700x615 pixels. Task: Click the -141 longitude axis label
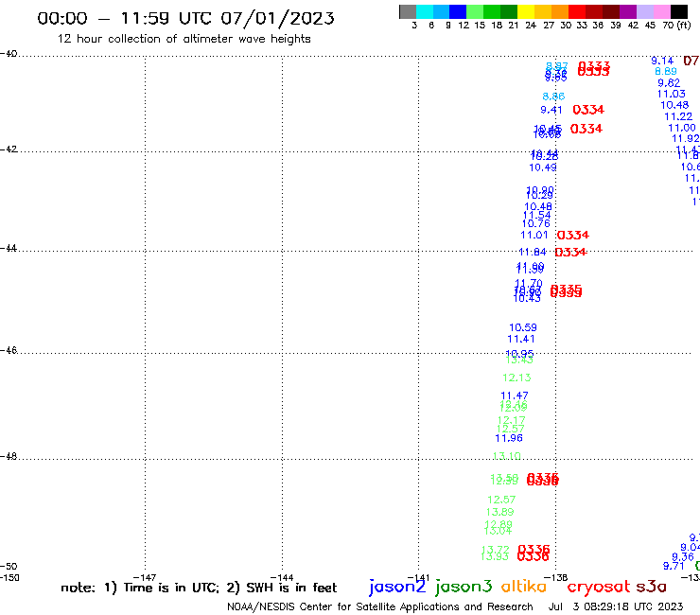click(x=419, y=577)
